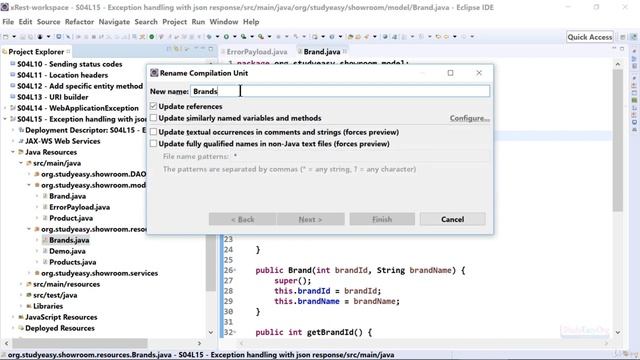The height and width of the screenshot is (360, 640).
Task: Select ErrorPayload.java in Project Explorer
Action: (80, 207)
